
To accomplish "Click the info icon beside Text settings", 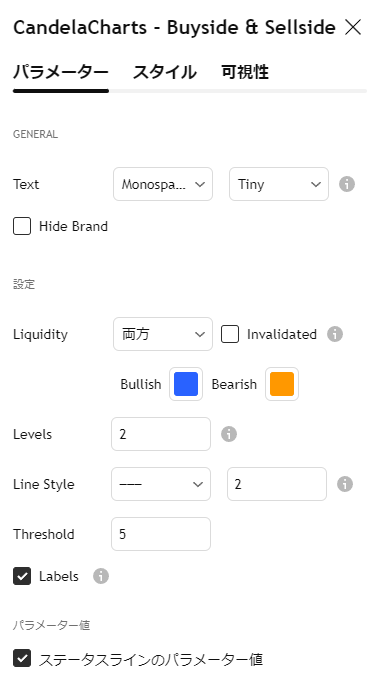I will point(347,184).
